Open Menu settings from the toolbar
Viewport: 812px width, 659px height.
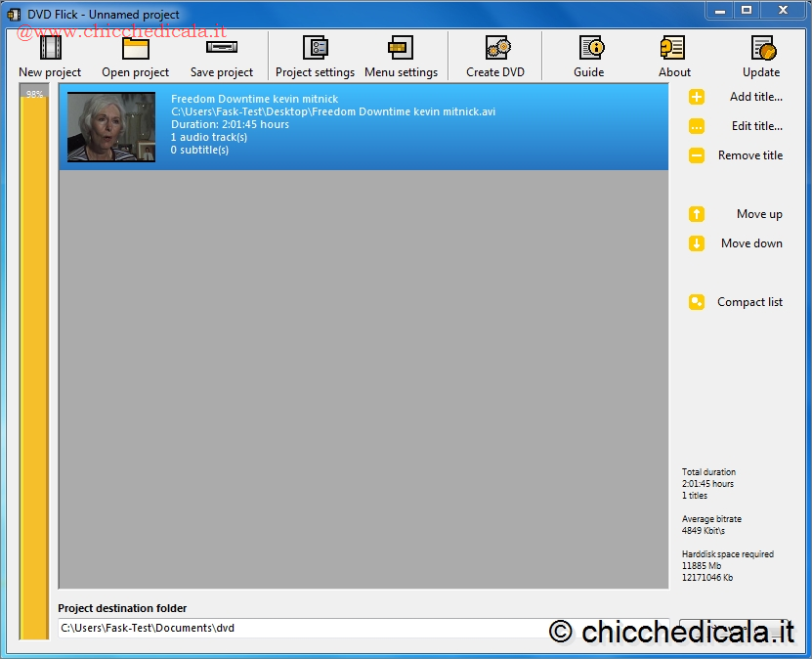401,48
